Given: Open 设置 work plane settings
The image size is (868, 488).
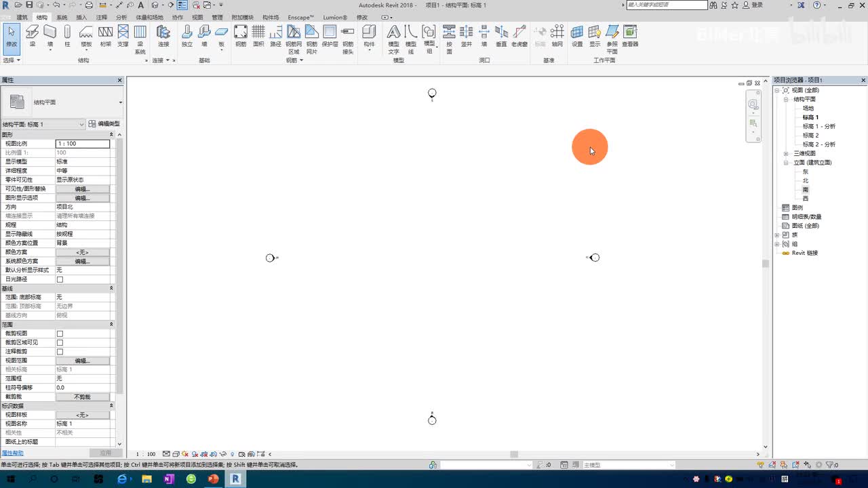Looking at the screenshot, I should [x=577, y=36].
